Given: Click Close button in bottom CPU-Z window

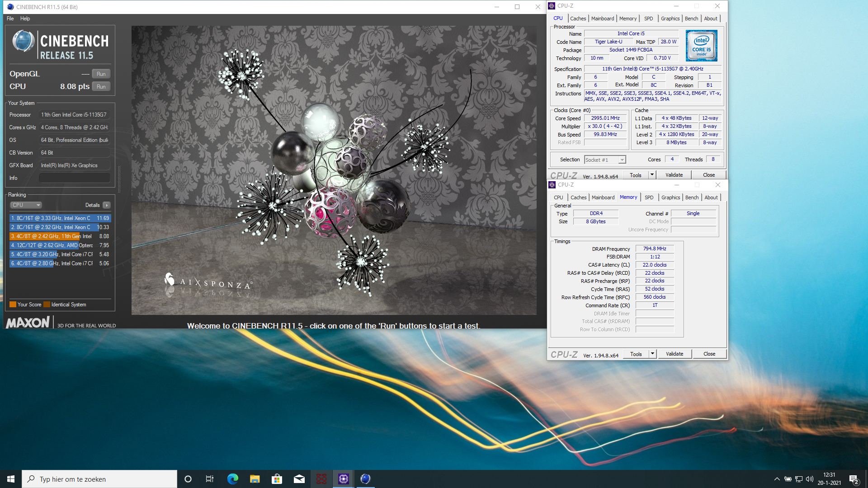Looking at the screenshot, I should [709, 354].
